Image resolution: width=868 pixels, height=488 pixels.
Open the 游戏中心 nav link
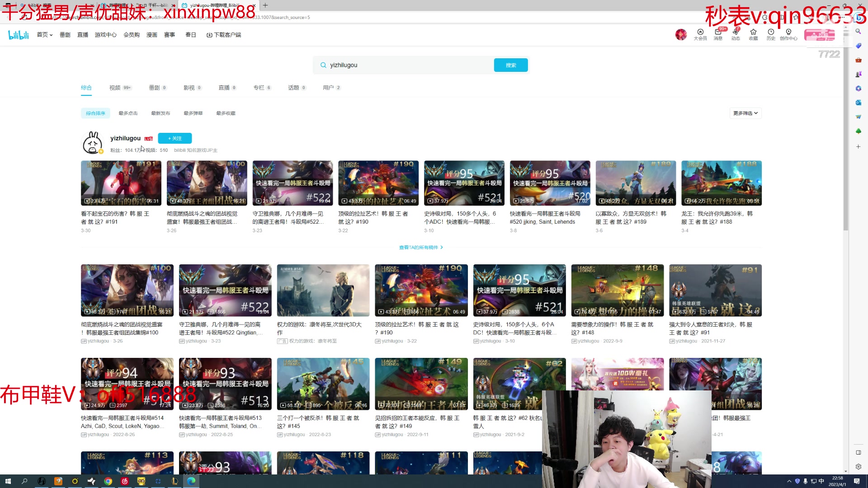(106, 35)
